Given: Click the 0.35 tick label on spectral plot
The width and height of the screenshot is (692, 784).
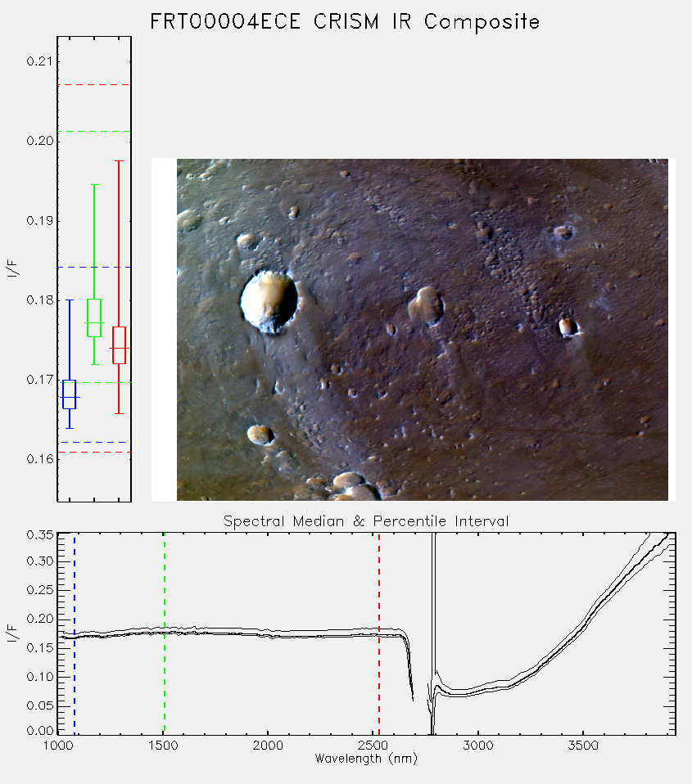Looking at the screenshot, I should pos(39,535).
